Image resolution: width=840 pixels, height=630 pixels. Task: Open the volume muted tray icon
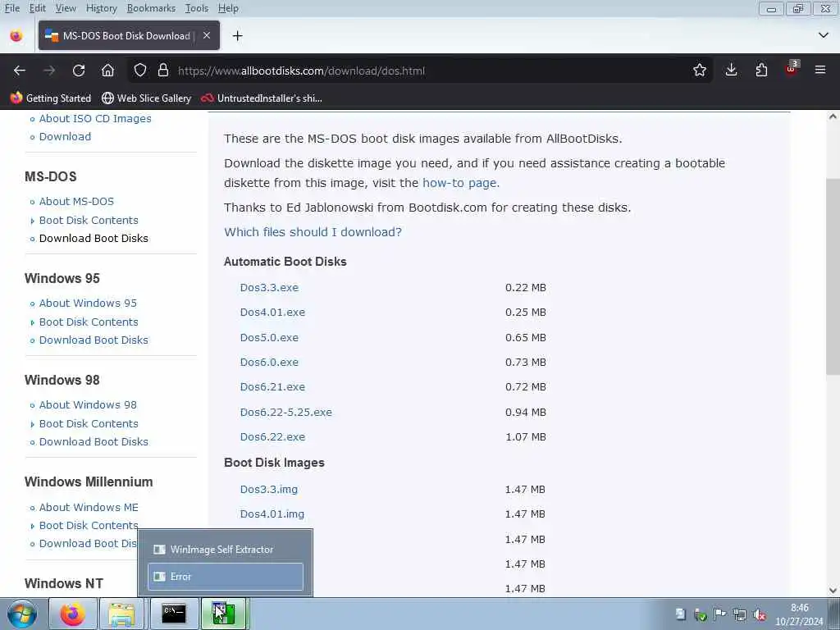pyautogui.click(x=759, y=615)
